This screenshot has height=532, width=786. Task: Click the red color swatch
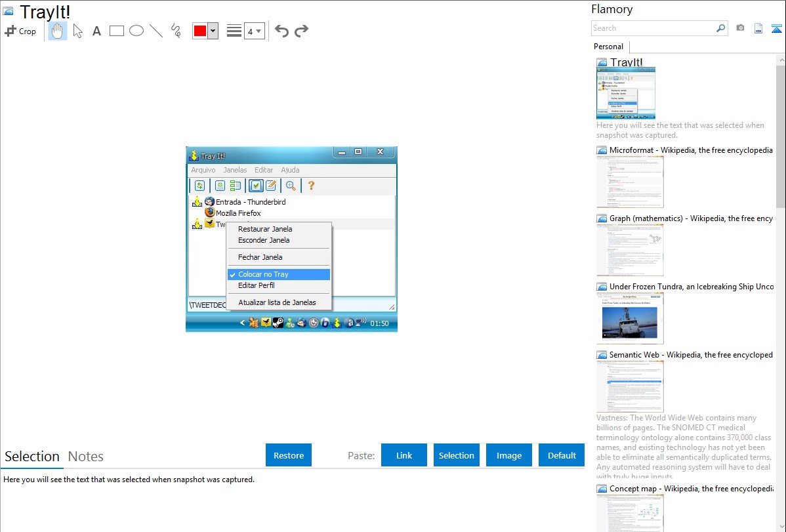[200, 31]
